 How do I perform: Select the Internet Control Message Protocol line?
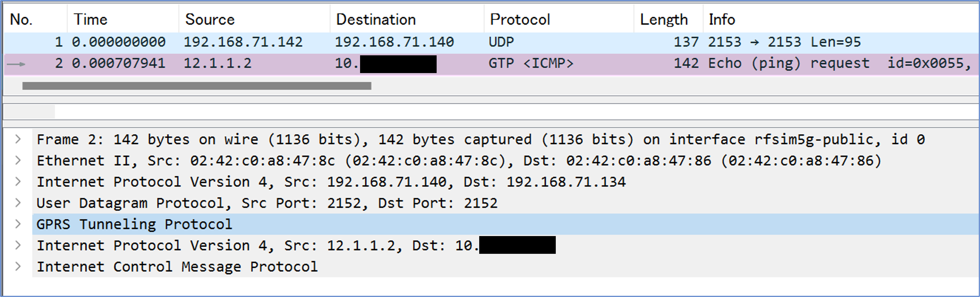(505, 267)
